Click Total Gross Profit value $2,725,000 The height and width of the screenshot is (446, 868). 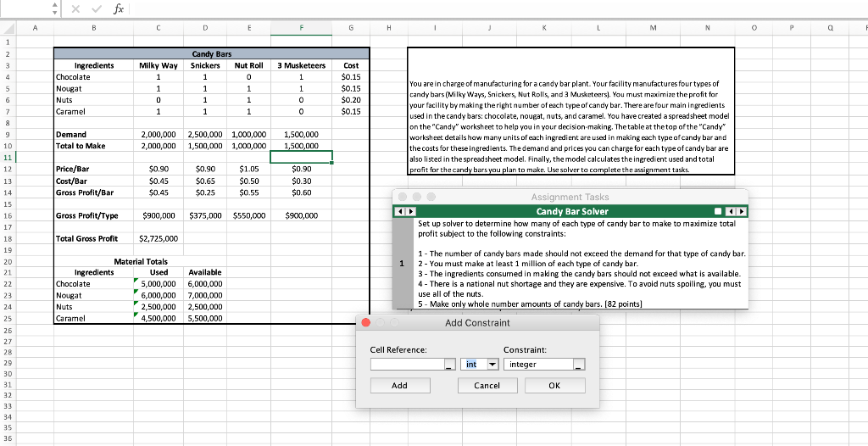pos(159,239)
